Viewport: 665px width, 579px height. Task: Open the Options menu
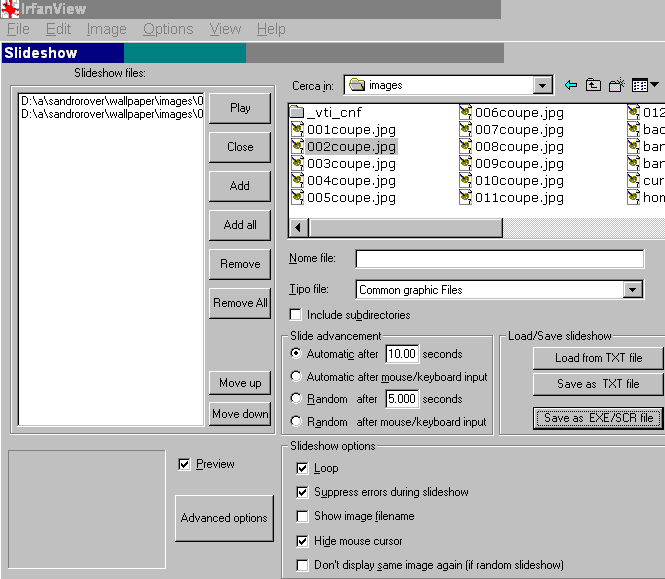168,29
